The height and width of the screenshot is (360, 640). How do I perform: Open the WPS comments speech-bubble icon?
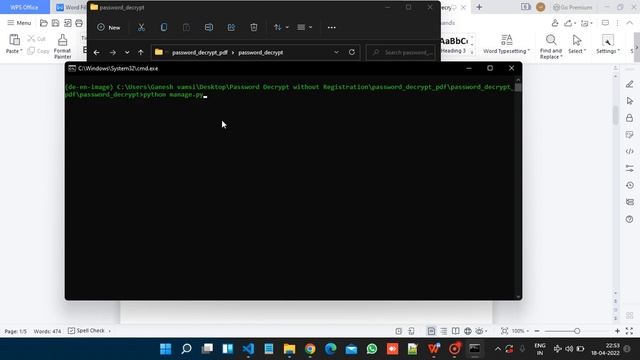point(605,23)
